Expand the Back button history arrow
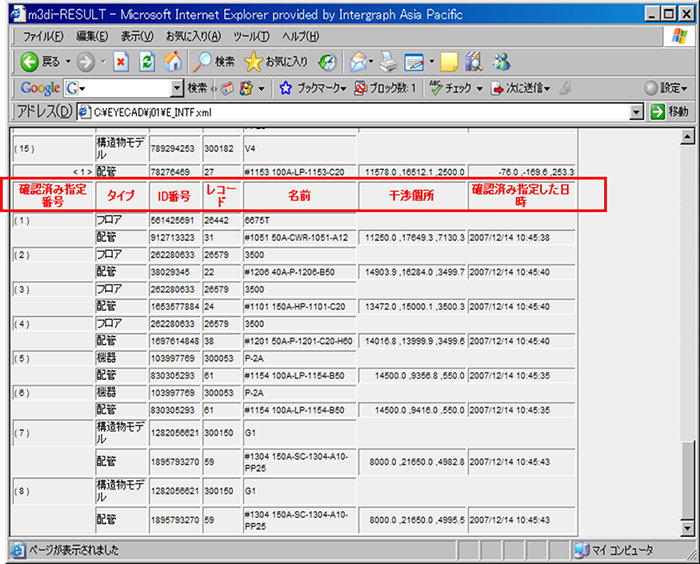This screenshot has height=564, width=700. [68, 62]
